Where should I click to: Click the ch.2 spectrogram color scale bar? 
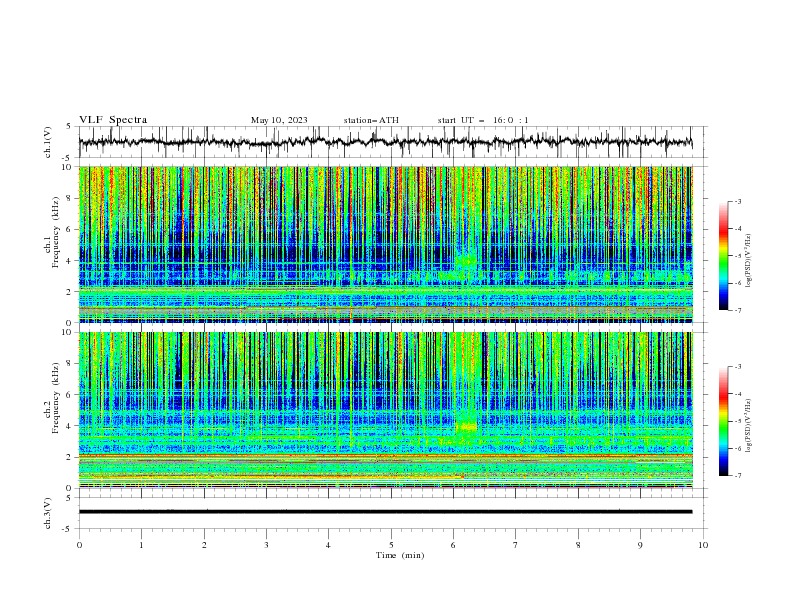point(723,421)
